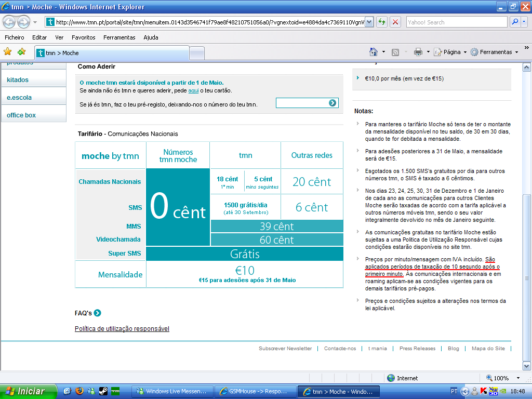Open the Favoritos menu
532x399 pixels.
point(84,37)
